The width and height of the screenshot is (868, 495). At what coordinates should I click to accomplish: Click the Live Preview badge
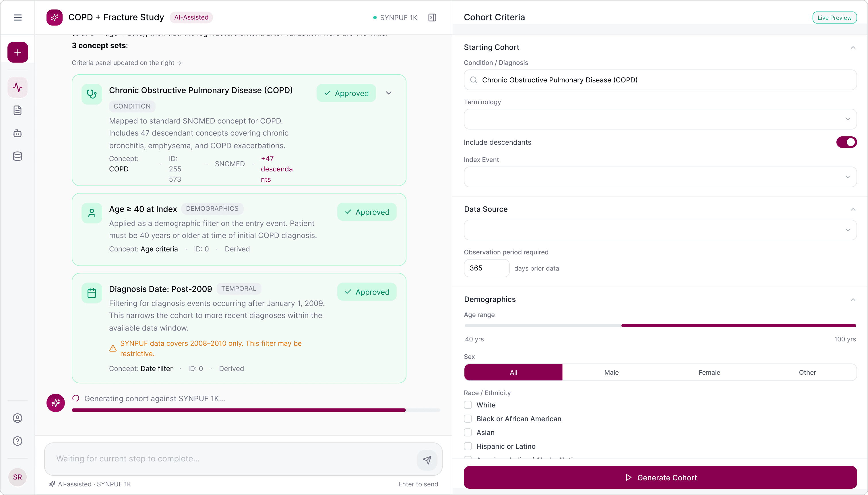(x=834, y=18)
